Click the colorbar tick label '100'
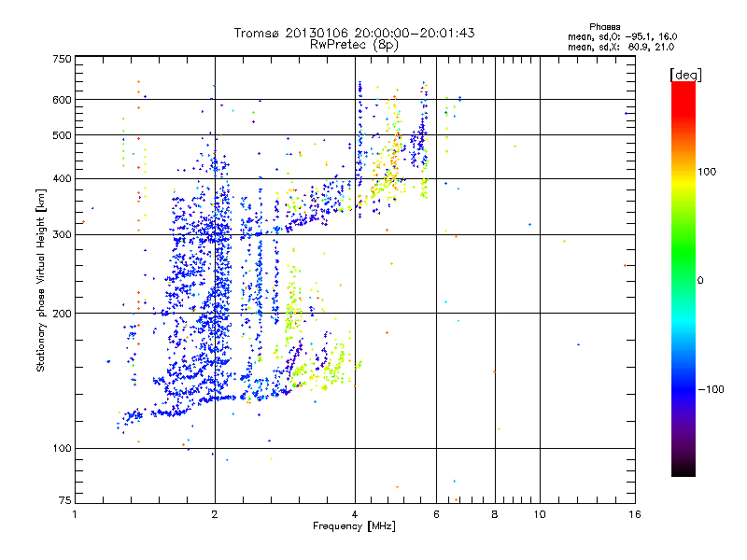Image resolution: width=747 pixels, height=560 pixels. click(707, 172)
